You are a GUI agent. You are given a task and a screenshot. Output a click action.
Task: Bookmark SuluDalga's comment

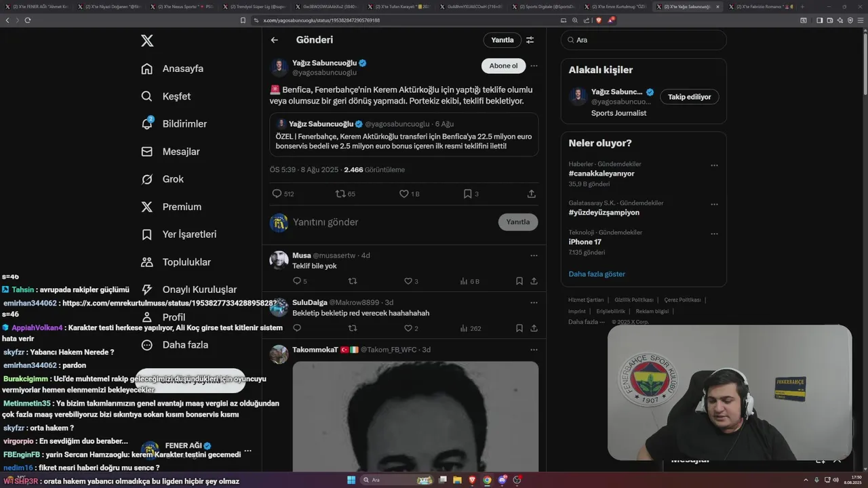(x=519, y=328)
